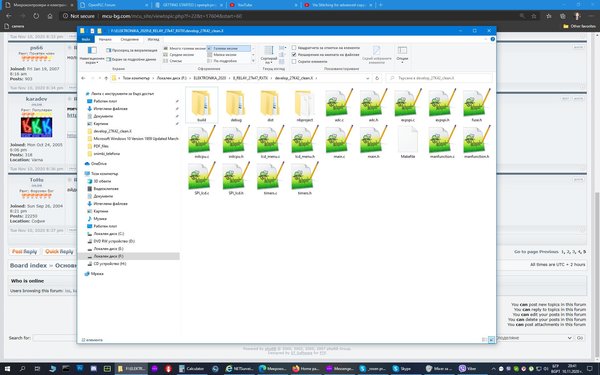Select the timers.c file

pos(270,178)
